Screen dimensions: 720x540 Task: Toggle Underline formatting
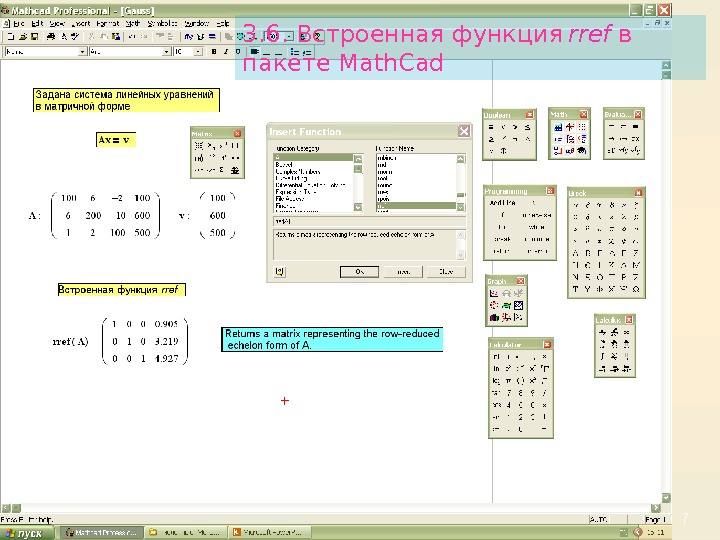tap(238, 52)
